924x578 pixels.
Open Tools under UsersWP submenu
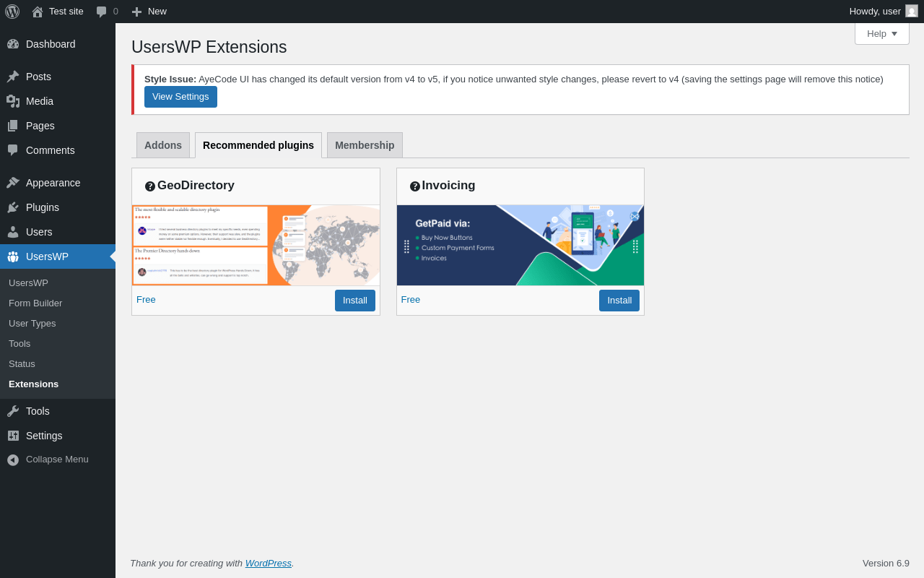tap(58, 344)
